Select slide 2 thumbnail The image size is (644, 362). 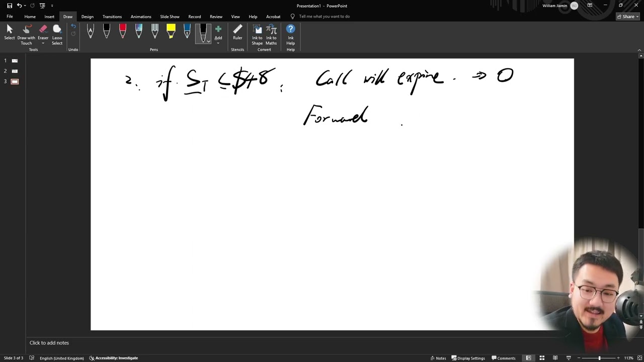coord(15,71)
